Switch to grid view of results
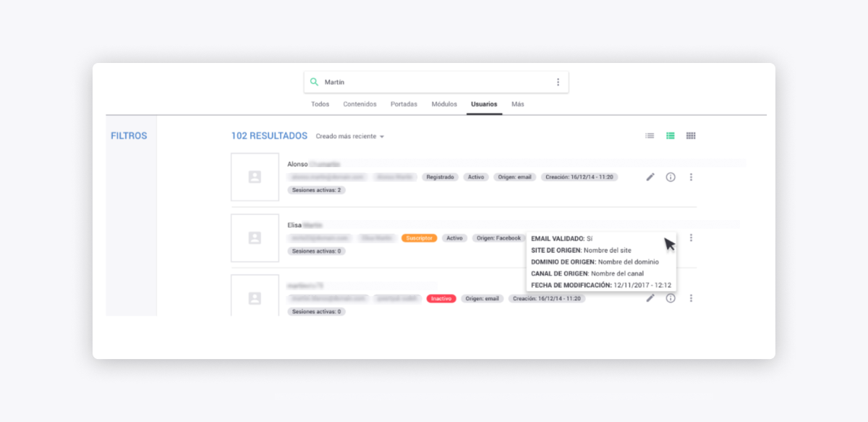This screenshot has width=868, height=422. (690, 135)
